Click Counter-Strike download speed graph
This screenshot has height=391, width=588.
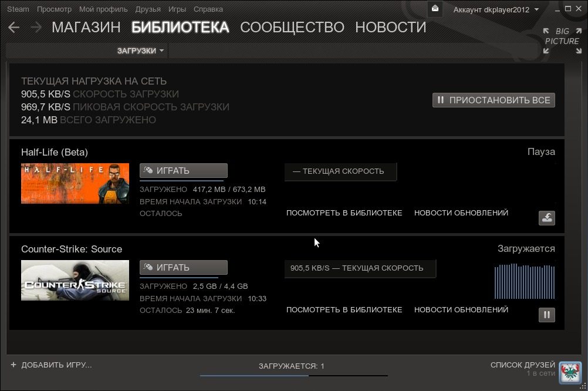(524, 281)
